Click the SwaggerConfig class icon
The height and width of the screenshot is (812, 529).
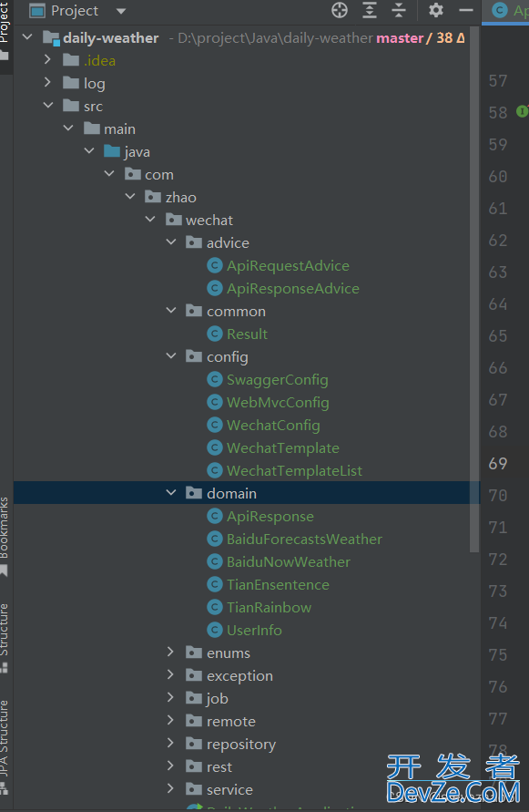215,380
